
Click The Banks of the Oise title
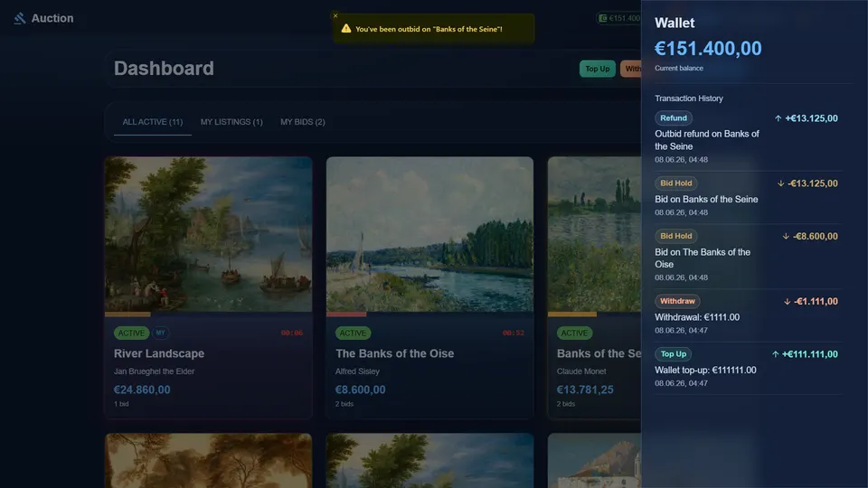coord(395,353)
